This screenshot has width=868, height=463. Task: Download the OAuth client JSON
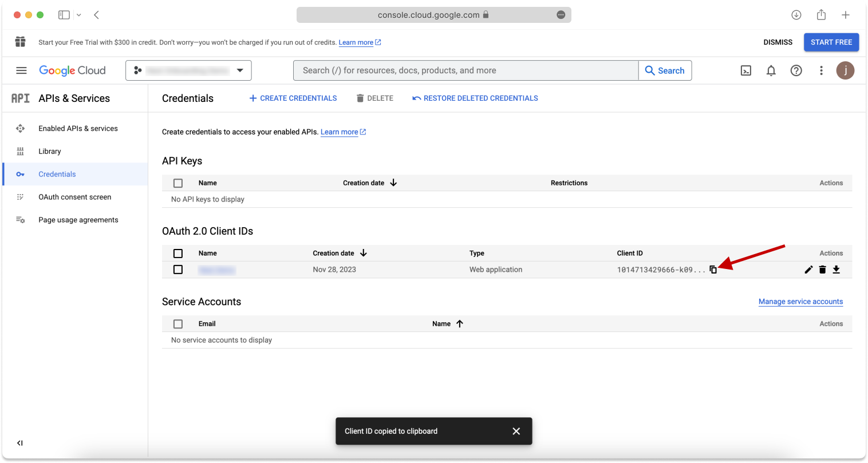click(x=837, y=269)
